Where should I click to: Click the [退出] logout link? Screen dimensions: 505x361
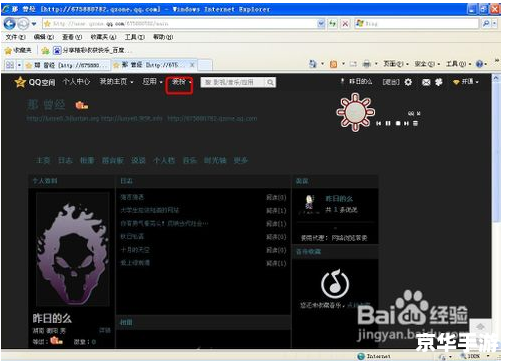391,82
